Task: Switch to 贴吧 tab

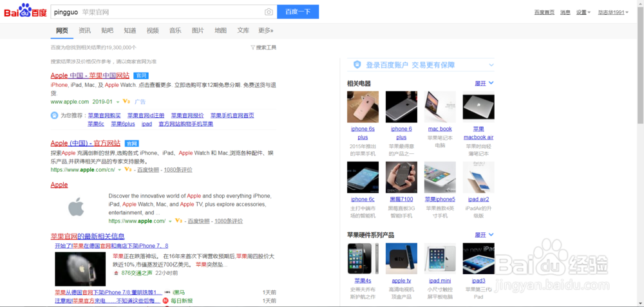Action: [x=107, y=30]
